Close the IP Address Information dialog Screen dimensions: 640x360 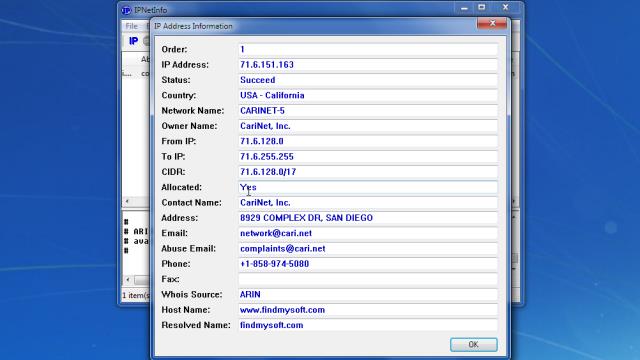(x=492, y=23)
